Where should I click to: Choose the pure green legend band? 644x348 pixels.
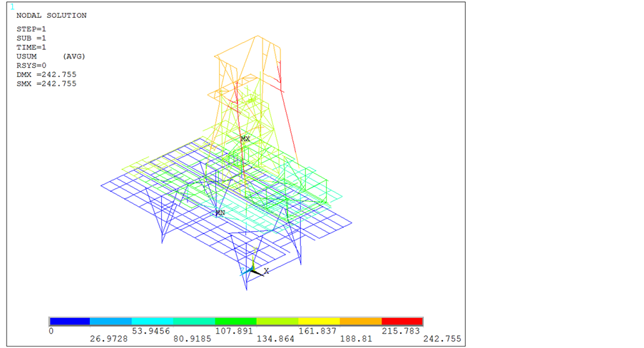[235, 321]
